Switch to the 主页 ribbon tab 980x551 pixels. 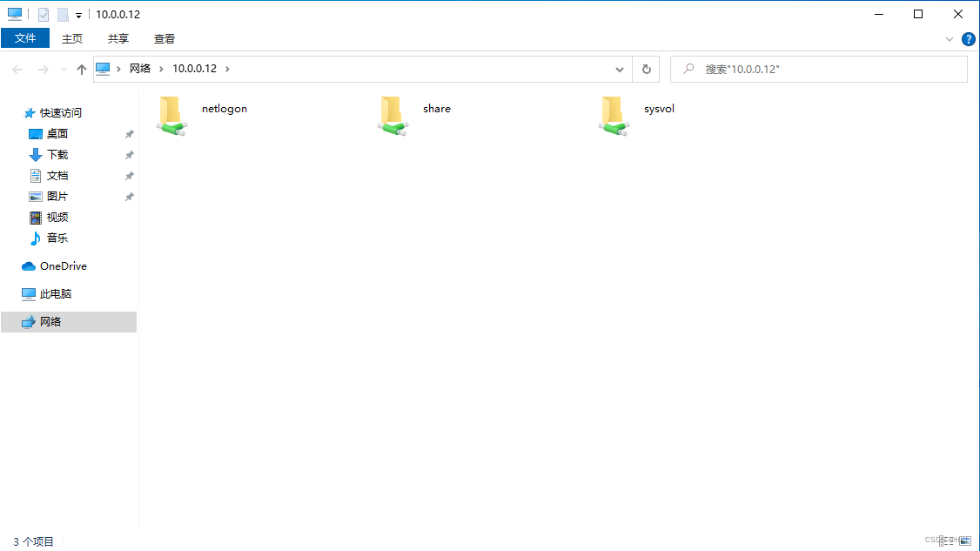[x=72, y=39]
